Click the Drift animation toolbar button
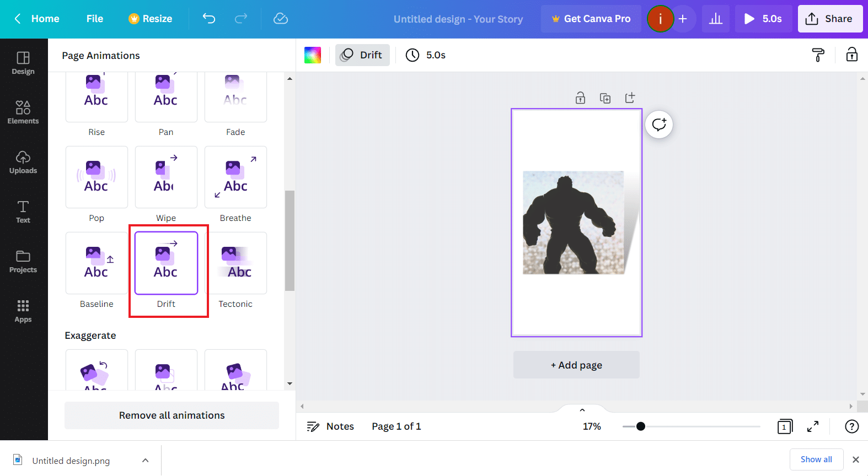 (362, 55)
